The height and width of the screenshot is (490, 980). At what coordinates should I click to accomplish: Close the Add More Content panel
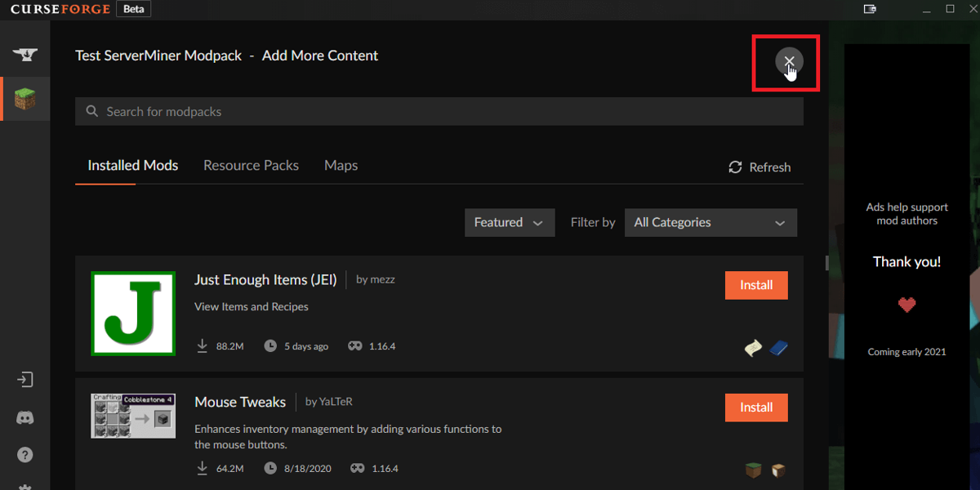(789, 60)
